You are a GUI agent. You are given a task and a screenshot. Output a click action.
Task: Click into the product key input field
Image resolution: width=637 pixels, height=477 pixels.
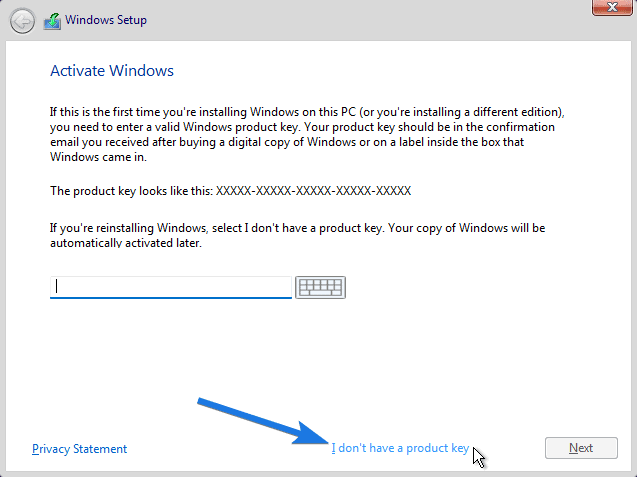pyautogui.click(x=171, y=287)
